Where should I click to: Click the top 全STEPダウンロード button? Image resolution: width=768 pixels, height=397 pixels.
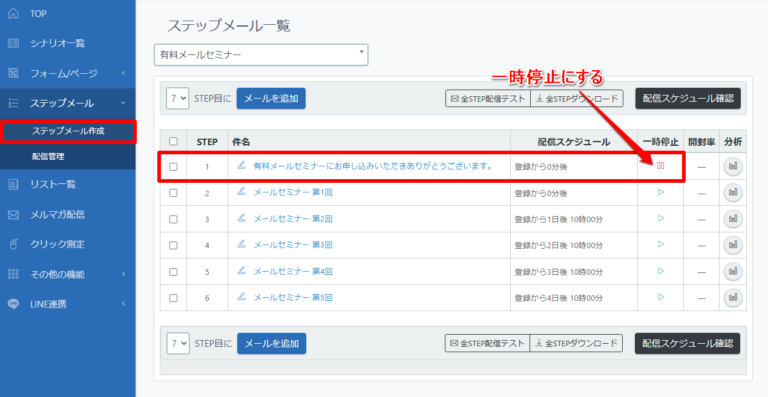(577, 98)
